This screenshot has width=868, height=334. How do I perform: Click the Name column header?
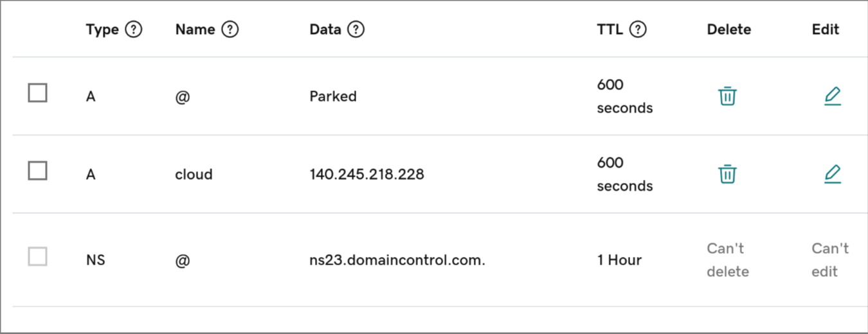[195, 30]
